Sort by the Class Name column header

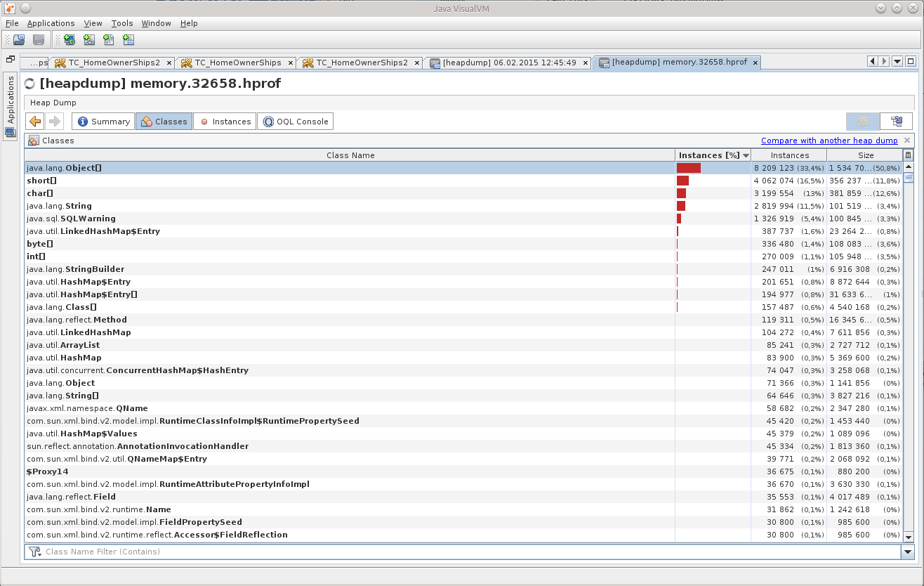[x=350, y=155]
